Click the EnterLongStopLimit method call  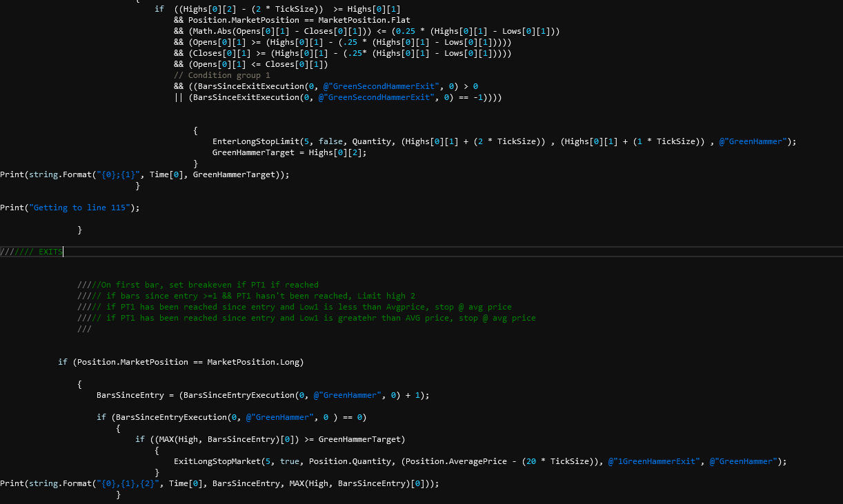point(255,141)
